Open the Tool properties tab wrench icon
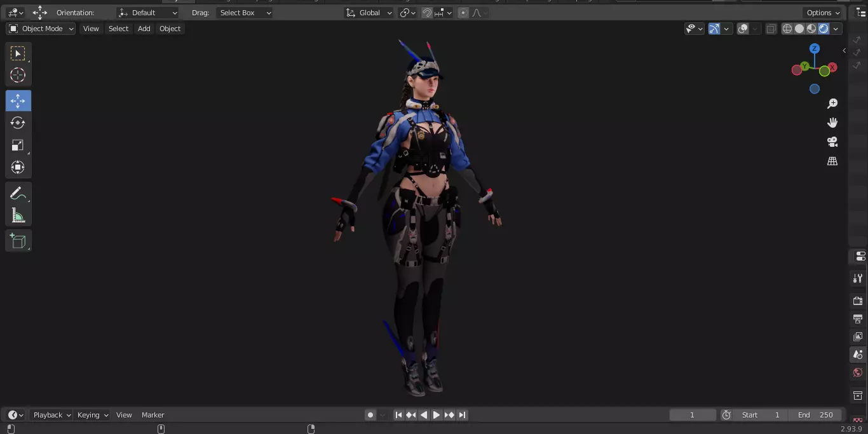This screenshot has width=868, height=434. coord(858,278)
